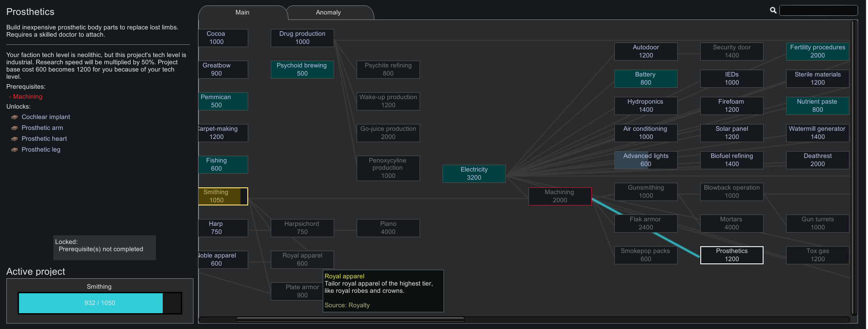
Task: Select the Flak armor node
Action: [x=646, y=224]
